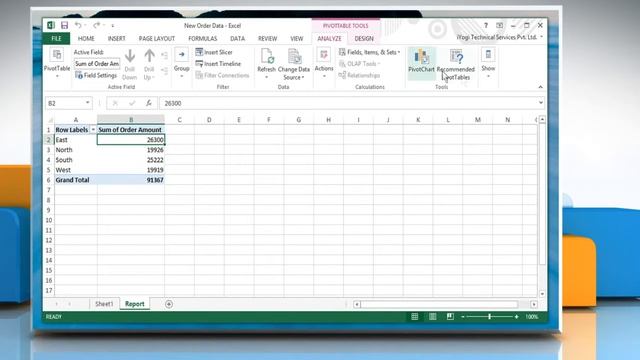Insert Timeline filter
The height and width of the screenshot is (360, 640).
[218, 64]
